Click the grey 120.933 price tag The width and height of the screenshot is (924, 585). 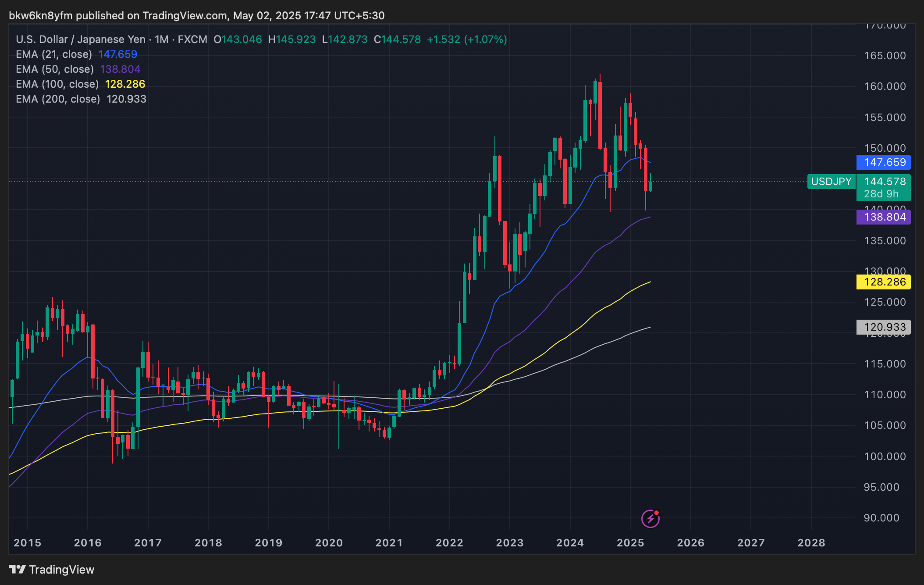[x=883, y=327]
